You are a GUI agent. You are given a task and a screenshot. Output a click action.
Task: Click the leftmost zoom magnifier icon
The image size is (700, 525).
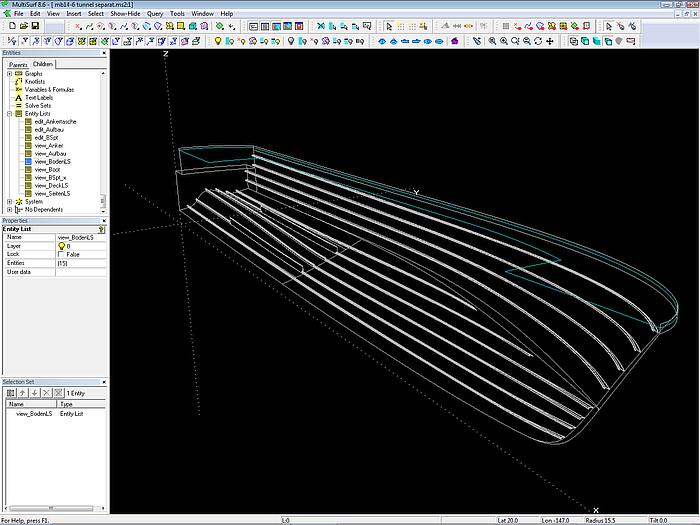click(491, 41)
